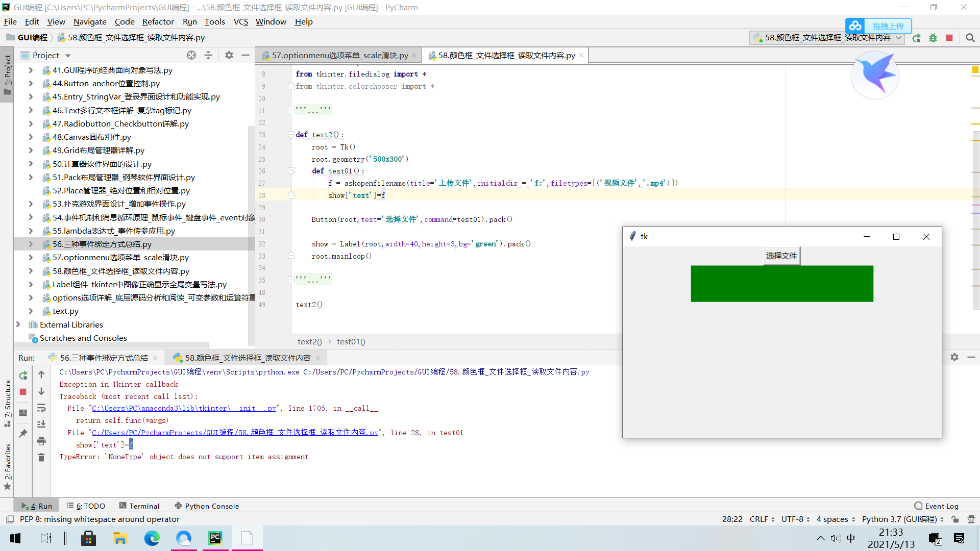Screen dimensions: 980x551
Task: Stop the running program from the main toolbar
Action: click(x=949, y=38)
